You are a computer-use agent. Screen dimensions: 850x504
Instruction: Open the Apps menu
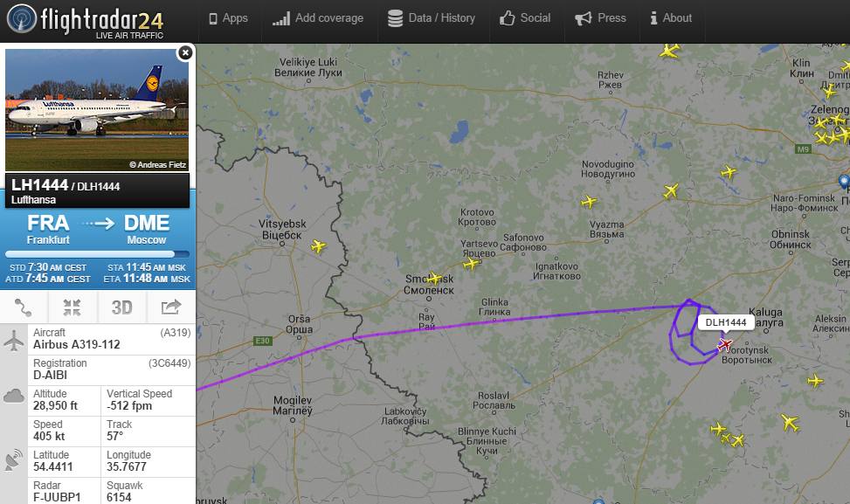pyautogui.click(x=228, y=18)
